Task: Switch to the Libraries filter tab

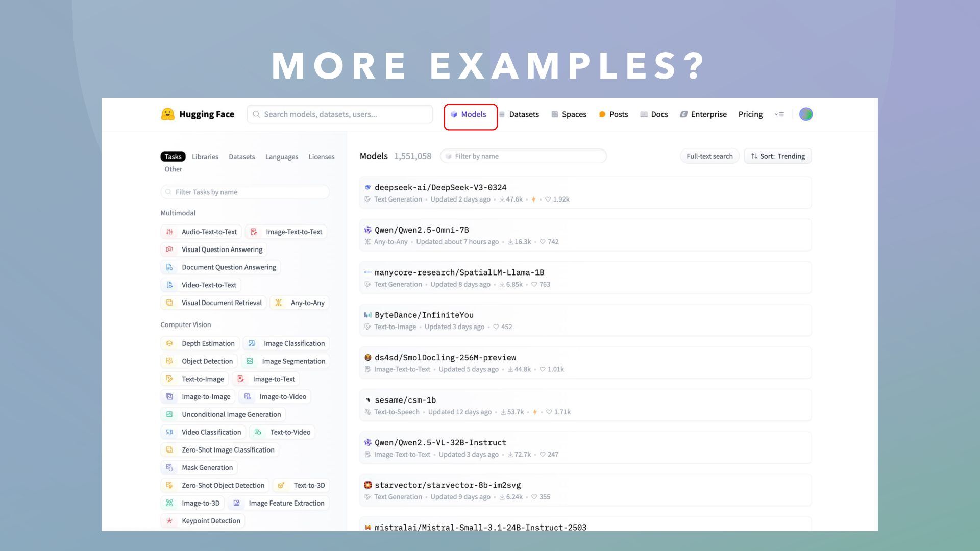Action: click(205, 157)
